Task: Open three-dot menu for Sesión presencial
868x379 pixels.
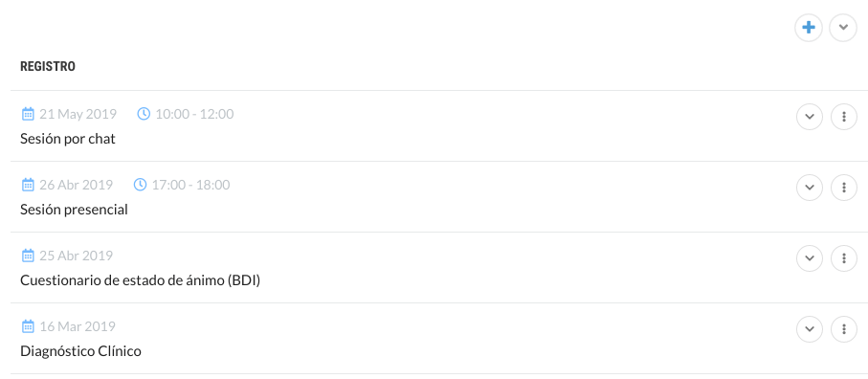Action: (x=844, y=188)
